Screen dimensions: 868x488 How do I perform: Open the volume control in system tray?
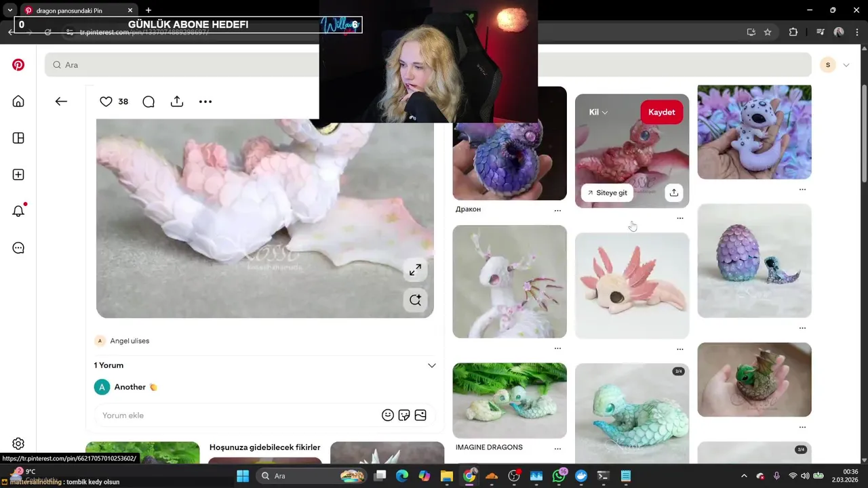click(x=804, y=476)
